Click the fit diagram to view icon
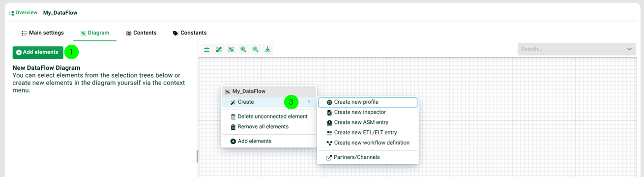Screen dimensions: 644x177 231,49
